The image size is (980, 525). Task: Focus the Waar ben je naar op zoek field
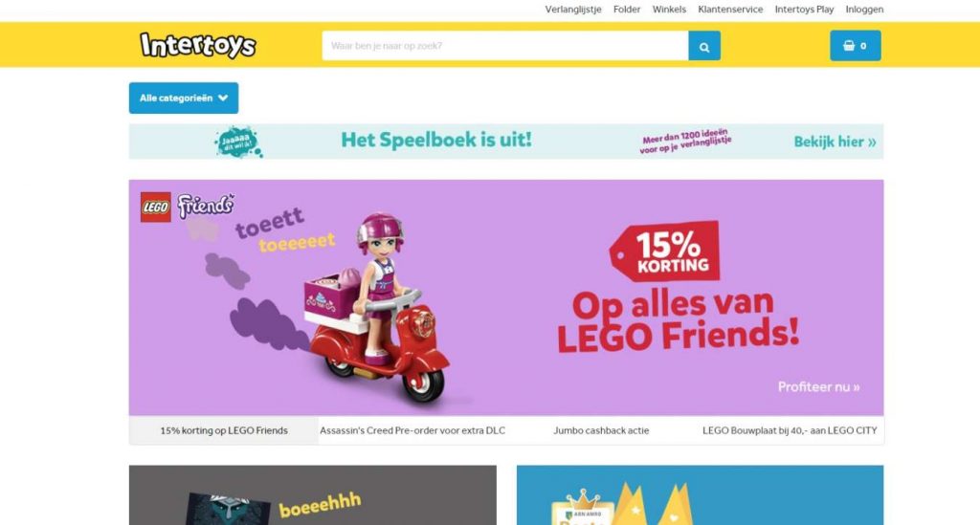pyautogui.click(x=505, y=46)
